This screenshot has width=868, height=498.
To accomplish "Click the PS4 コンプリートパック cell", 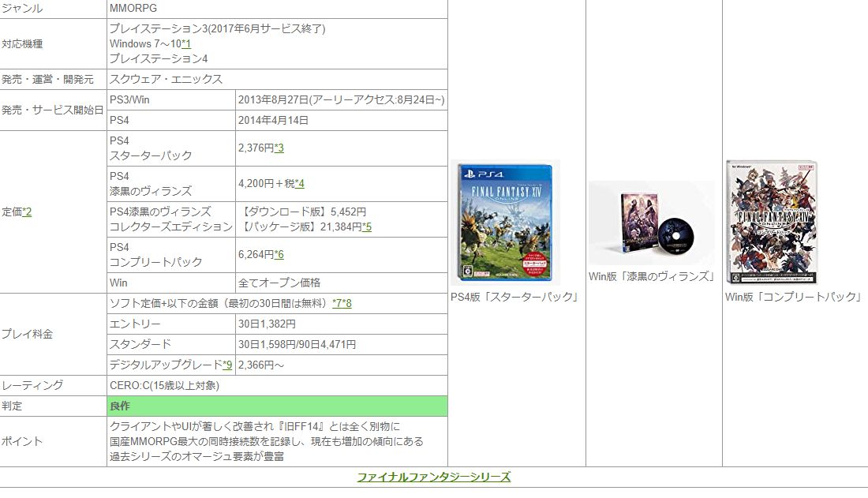I will tap(171, 255).
